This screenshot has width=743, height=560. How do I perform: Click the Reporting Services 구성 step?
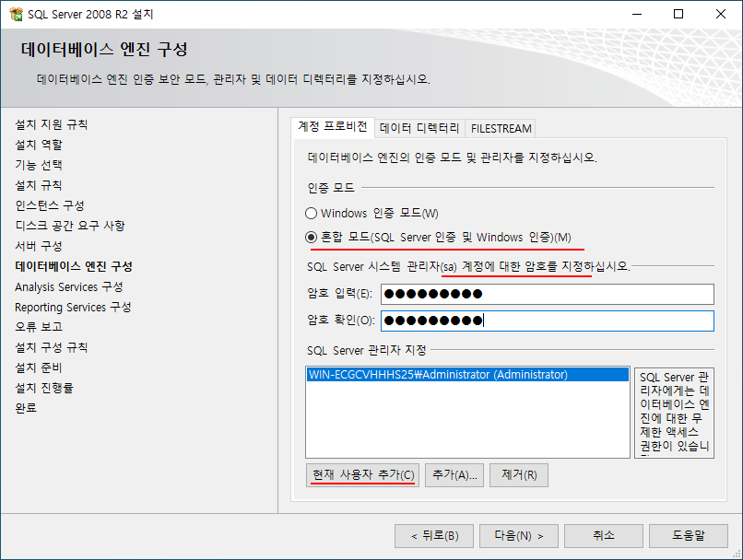coord(73,308)
